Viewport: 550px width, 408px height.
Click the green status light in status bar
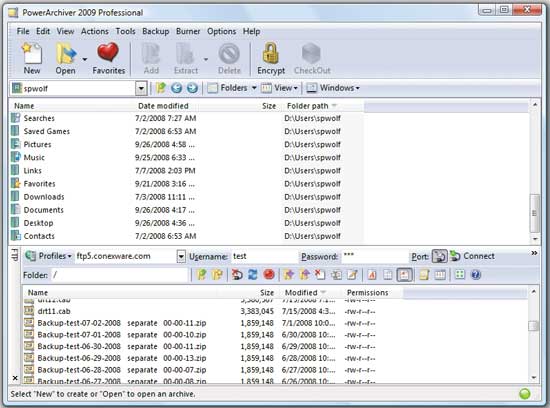(x=525, y=394)
